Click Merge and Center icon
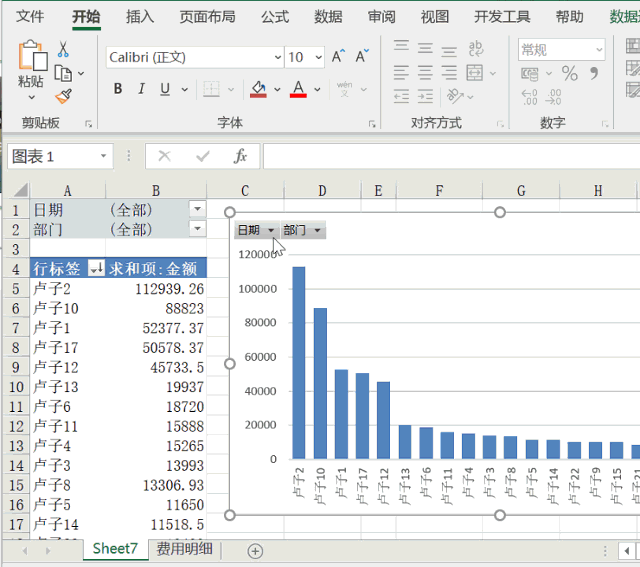The image size is (640, 567). (475, 73)
